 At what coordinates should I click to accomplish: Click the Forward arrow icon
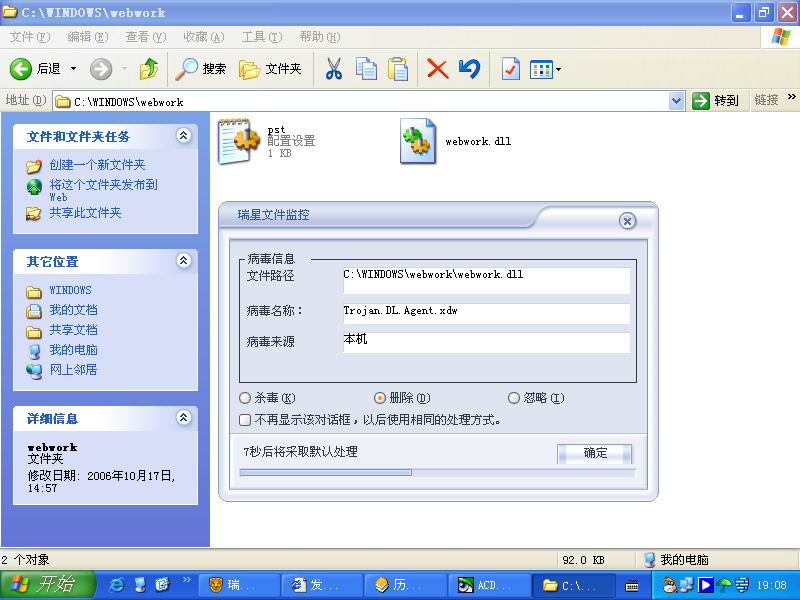pos(101,69)
